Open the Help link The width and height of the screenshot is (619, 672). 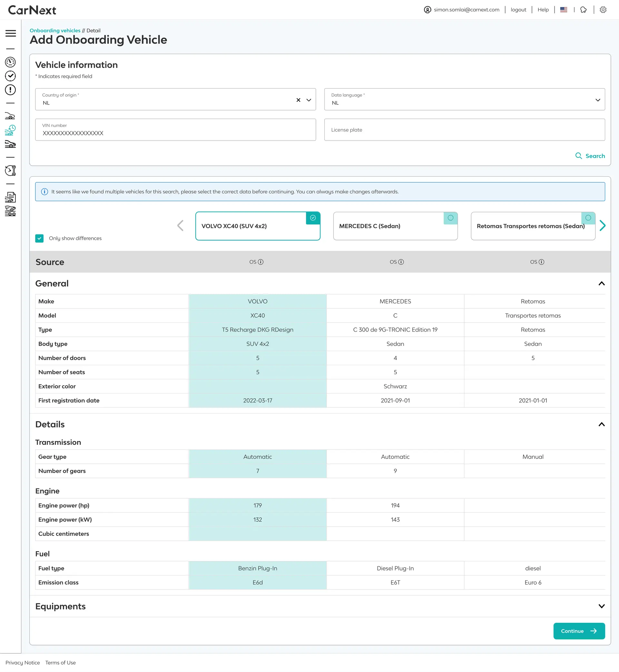click(543, 10)
